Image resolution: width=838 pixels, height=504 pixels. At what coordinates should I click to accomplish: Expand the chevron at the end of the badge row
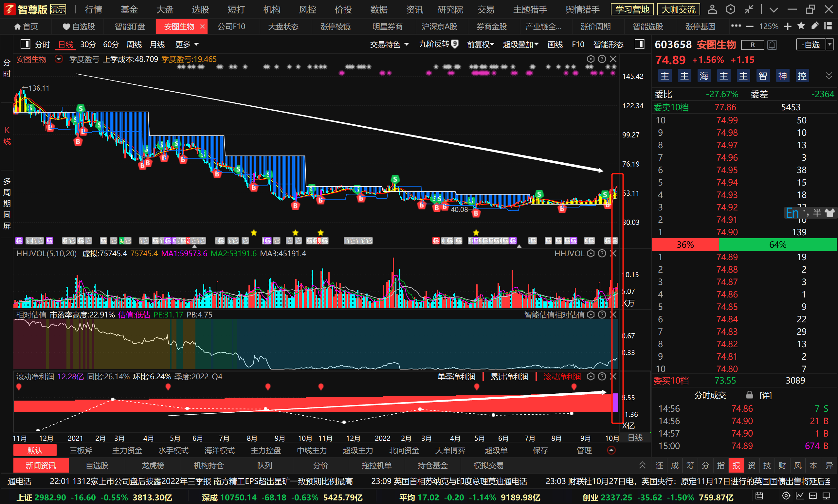point(829,75)
